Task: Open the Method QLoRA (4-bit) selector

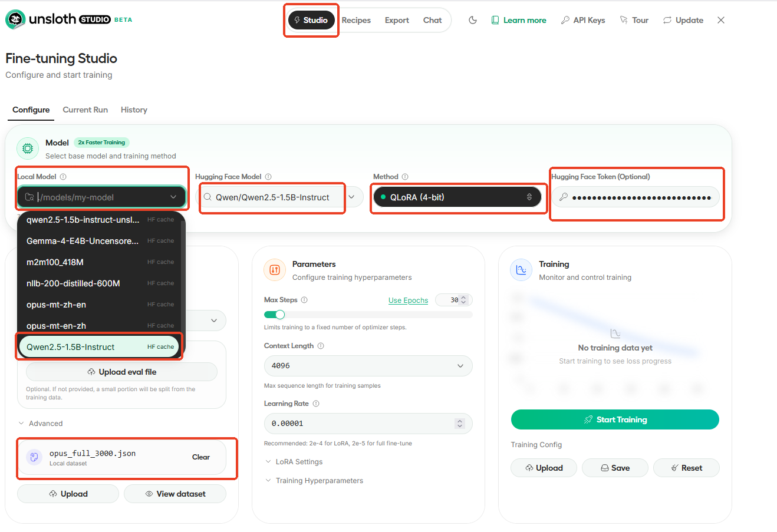Action: [x=456, y=197]
